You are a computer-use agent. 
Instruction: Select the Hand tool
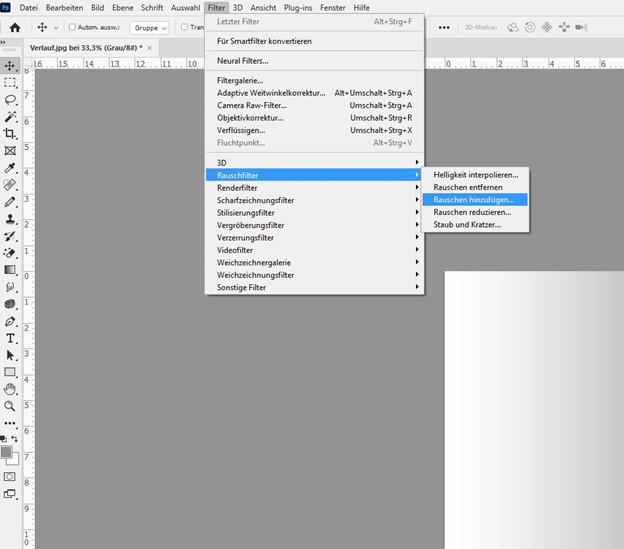[x=10, y=389]
